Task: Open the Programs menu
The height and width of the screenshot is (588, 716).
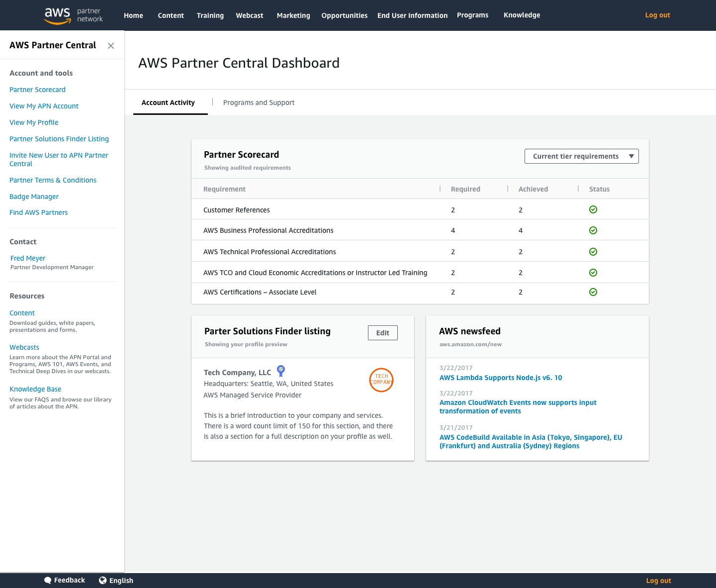Action: coord(472,15)
